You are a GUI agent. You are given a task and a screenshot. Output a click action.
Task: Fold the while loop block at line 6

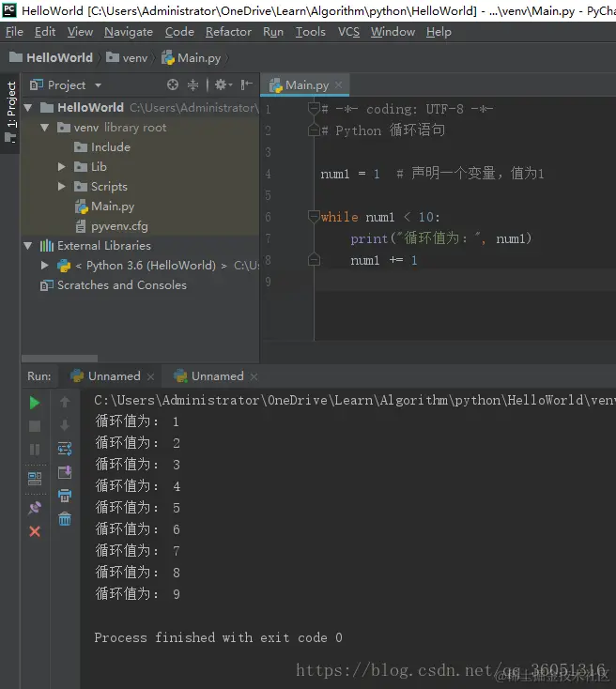coord(314,216)
